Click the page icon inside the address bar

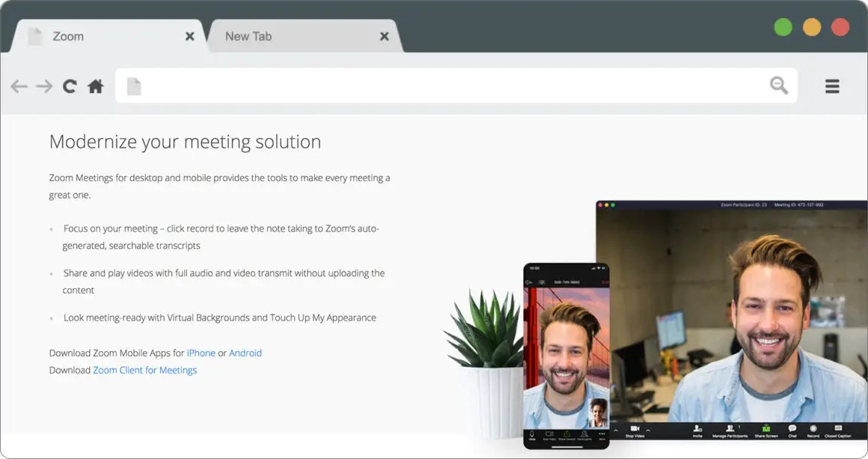[134, 86]
